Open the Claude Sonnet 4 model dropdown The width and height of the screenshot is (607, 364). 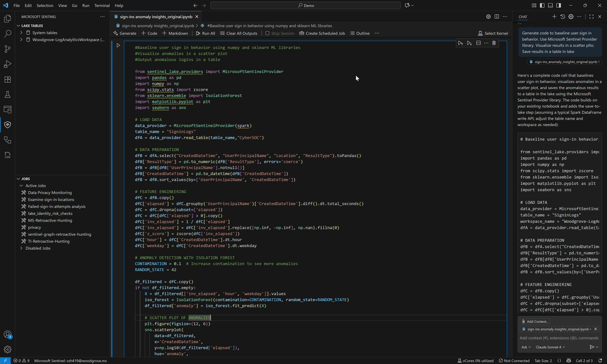(x=551, y=347)
